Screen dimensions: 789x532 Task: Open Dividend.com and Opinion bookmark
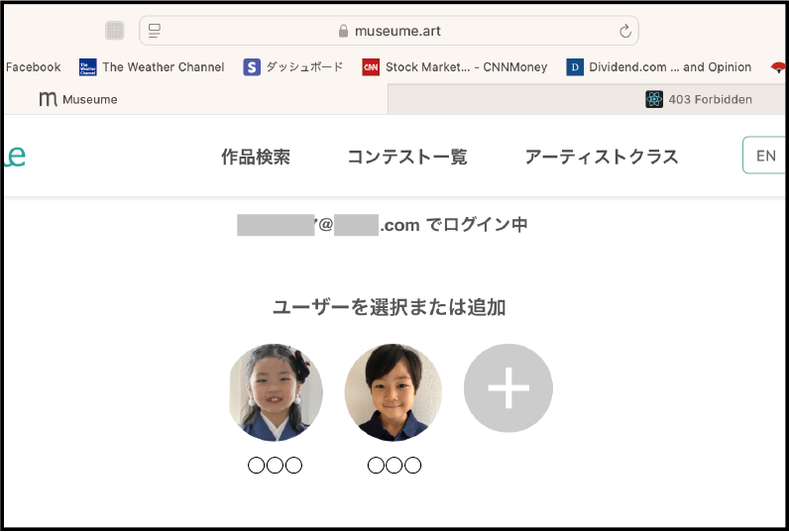pos(670,67)
